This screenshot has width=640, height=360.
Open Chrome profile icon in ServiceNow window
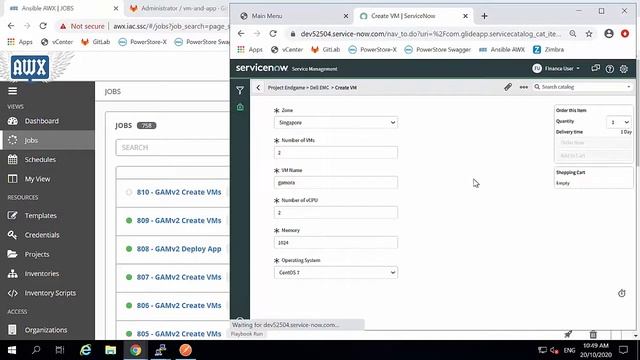[x=609, y=34]
